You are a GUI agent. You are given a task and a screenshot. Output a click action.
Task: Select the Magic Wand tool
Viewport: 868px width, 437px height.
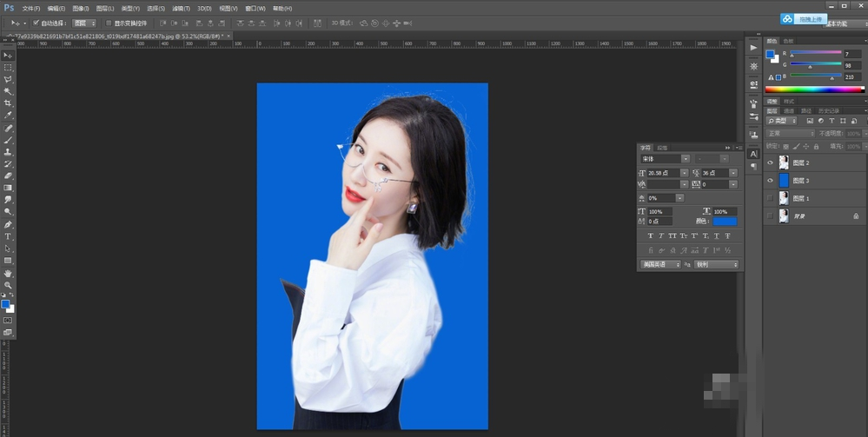(x=9, y=91)
